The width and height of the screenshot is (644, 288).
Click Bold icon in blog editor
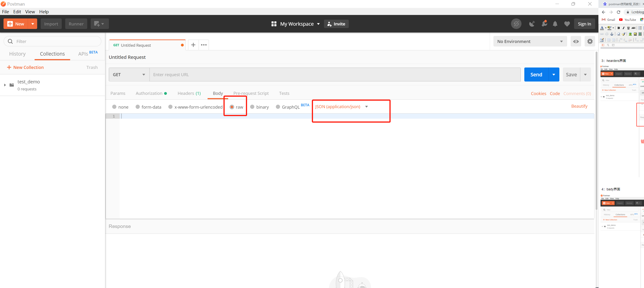point(619,28)
